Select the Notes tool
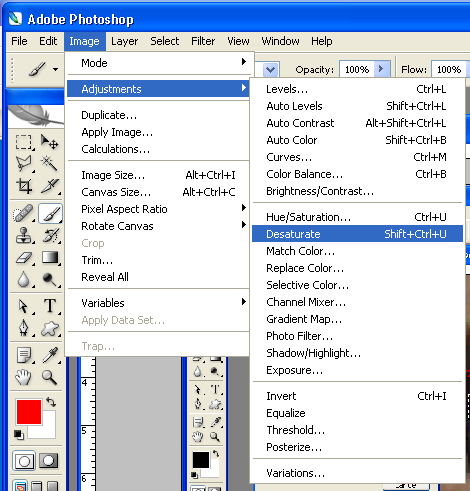The image size is (470, 491). point(24,355)
